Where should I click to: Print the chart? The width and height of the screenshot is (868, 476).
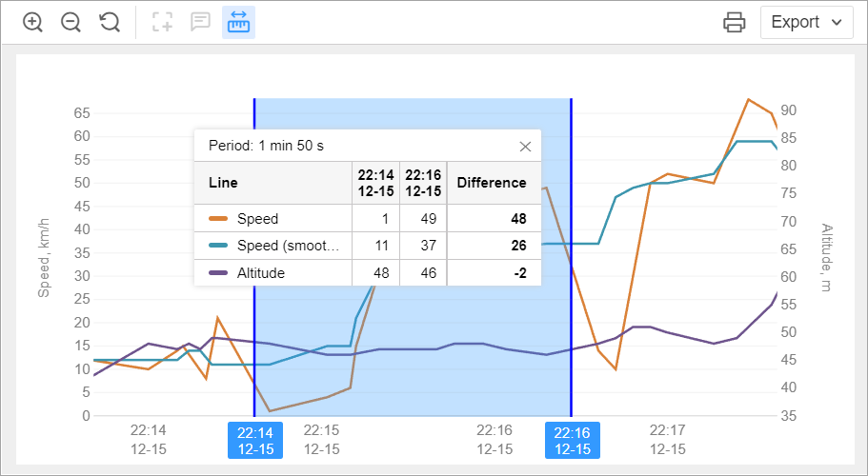734,22
